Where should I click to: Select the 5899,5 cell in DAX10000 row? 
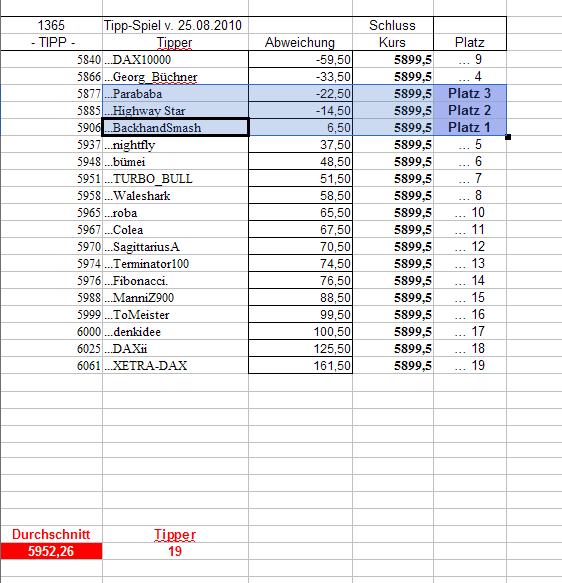click(x=393, y=59)
